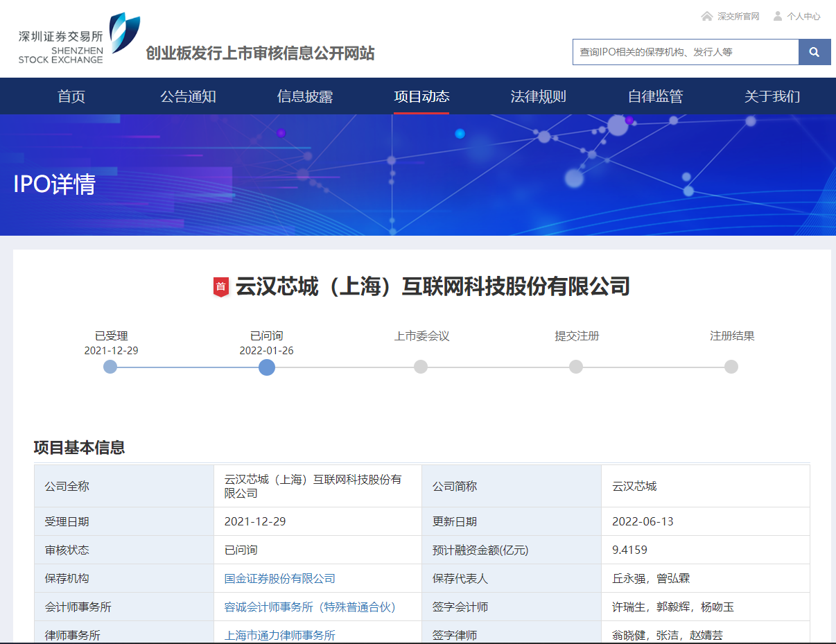Click the 注册结果 stage label
This screenshot has width=836, height=644.
coord(732,336)
